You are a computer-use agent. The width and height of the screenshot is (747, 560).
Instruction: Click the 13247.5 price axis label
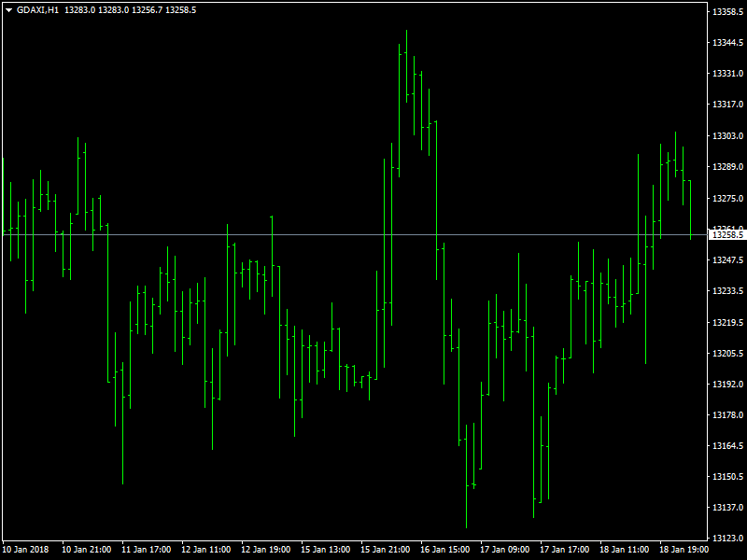pyautogui.click(x=727, y=260)
